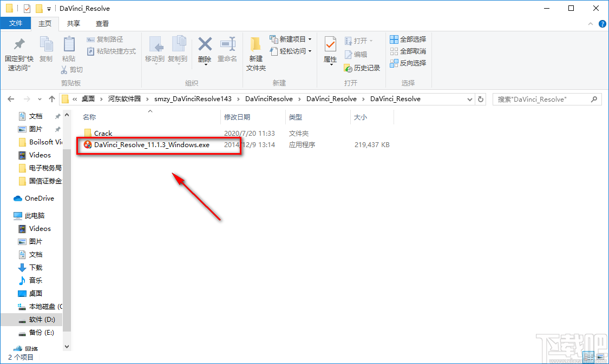Viewport: 609px width, 364px height.
Task: Click the Edit (编辑) ribbon item
Action: pos(356,54)
